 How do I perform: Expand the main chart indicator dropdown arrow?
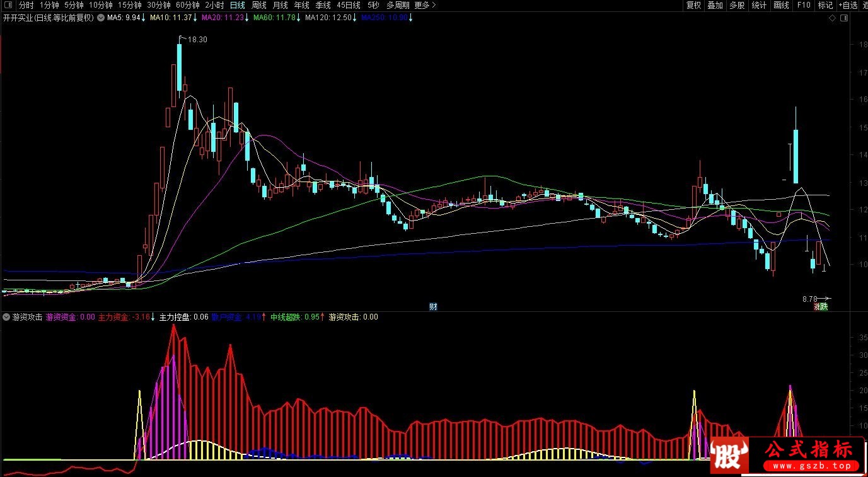tap(100, 18)
